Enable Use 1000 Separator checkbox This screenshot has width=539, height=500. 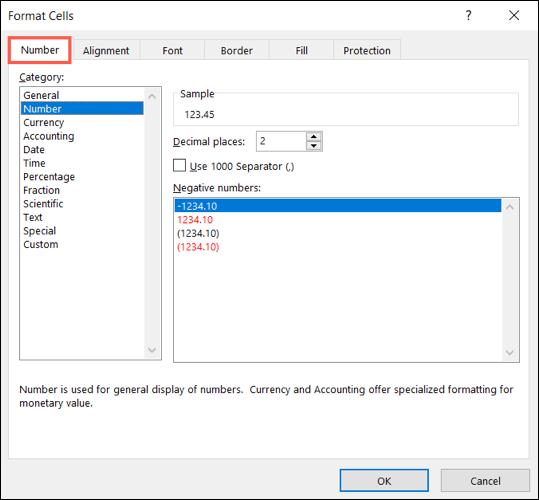pyautogui.click(x=179, y=165)
